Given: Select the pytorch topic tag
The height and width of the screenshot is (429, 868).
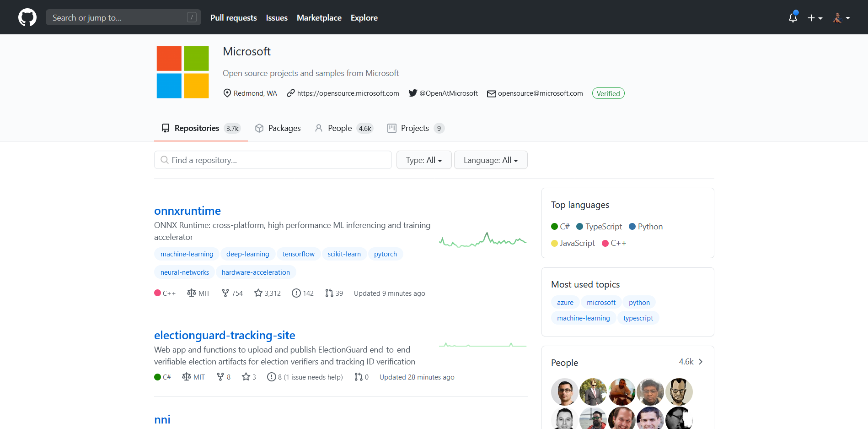Looking at the screenshot, I should coord(386,254).
